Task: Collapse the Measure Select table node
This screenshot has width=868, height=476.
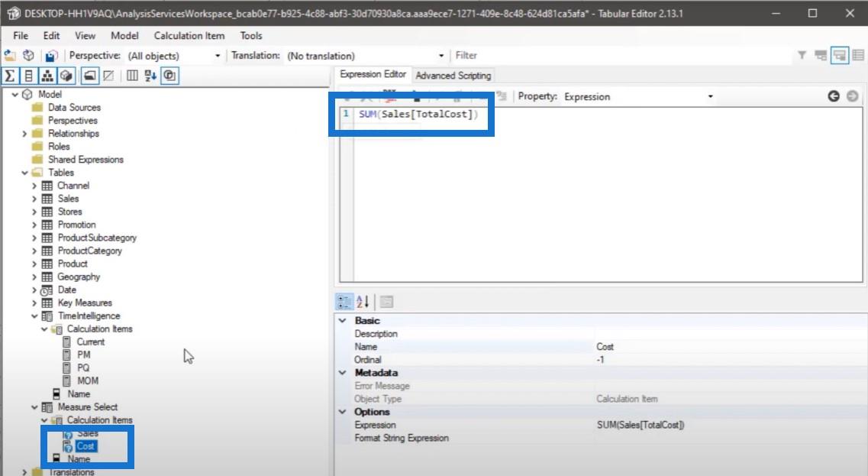Action: pyautogui.click(x=34, y=407)
